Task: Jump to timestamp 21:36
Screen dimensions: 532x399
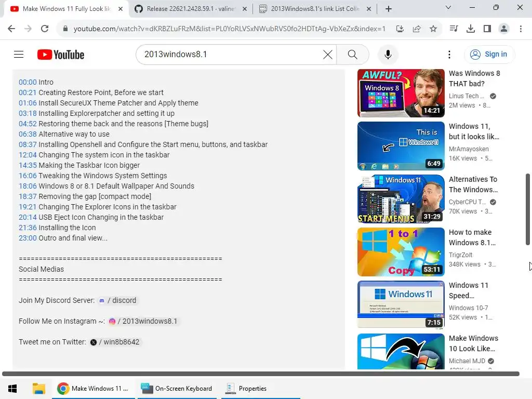Action: pyautogui.click(x=28, y=228)
